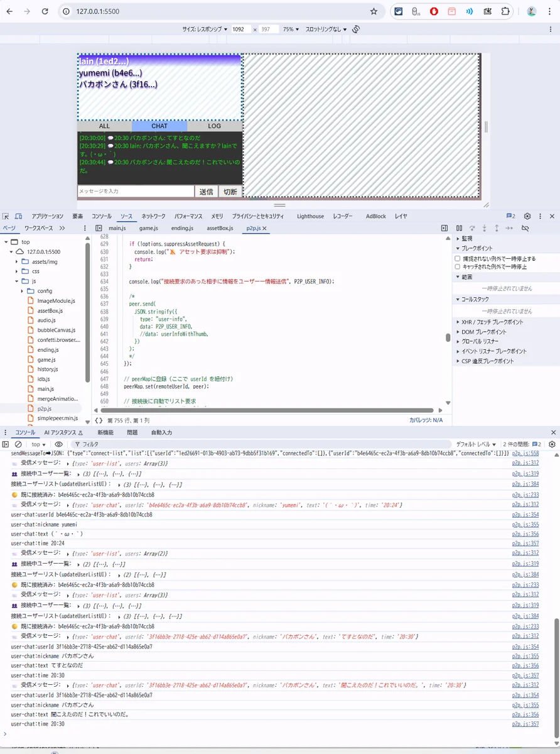Click the message input field
560x754 pixels.
(x=136, y=191)
